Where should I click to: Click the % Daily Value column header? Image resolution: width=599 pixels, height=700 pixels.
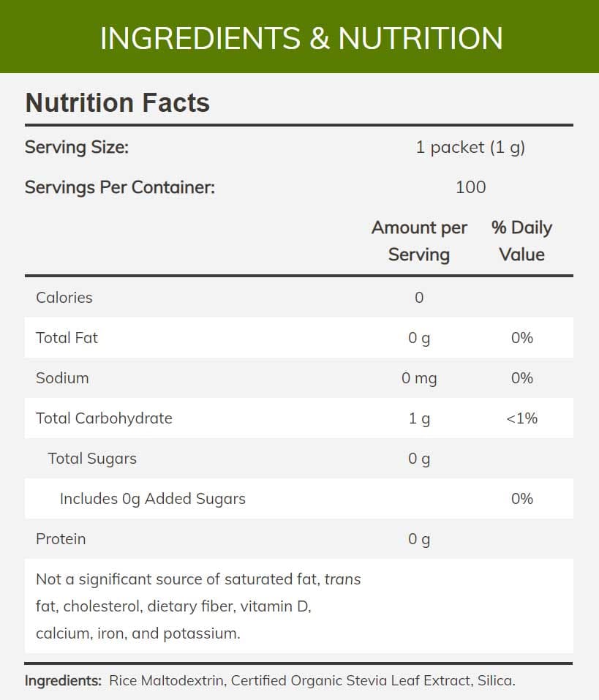tap(521, 241)
